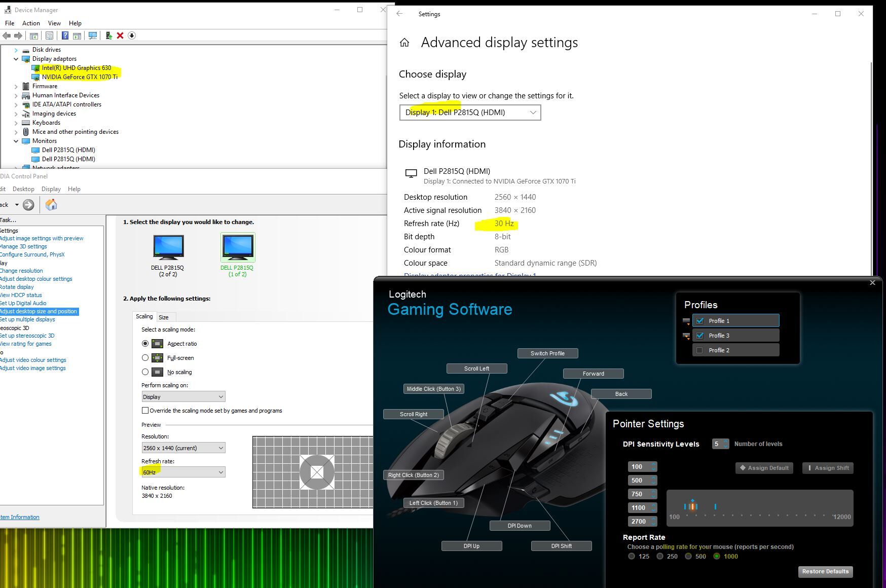This screenshot has height=588, width=886.
Task: Collapse Monitors tree node
Action: [16, 141]
